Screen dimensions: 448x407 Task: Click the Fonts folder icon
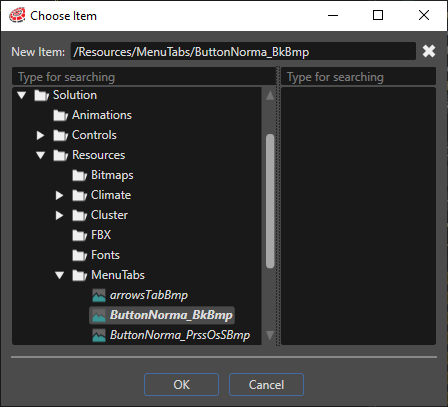coord(79,255)
